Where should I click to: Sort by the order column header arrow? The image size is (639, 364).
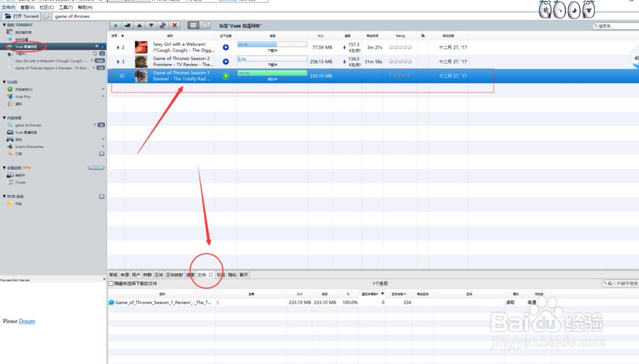click(x=122, y=36)
